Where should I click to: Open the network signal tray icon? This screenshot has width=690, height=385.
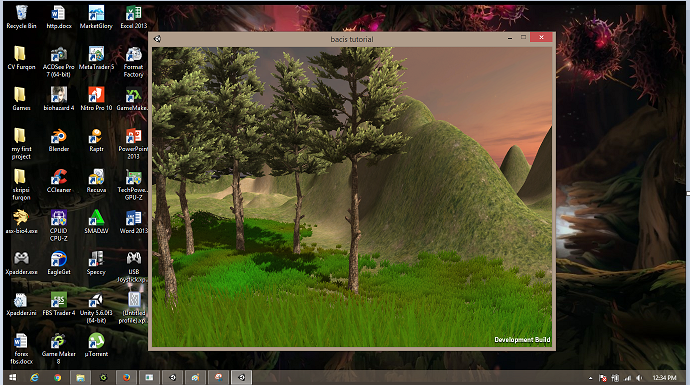pos(628,378)
